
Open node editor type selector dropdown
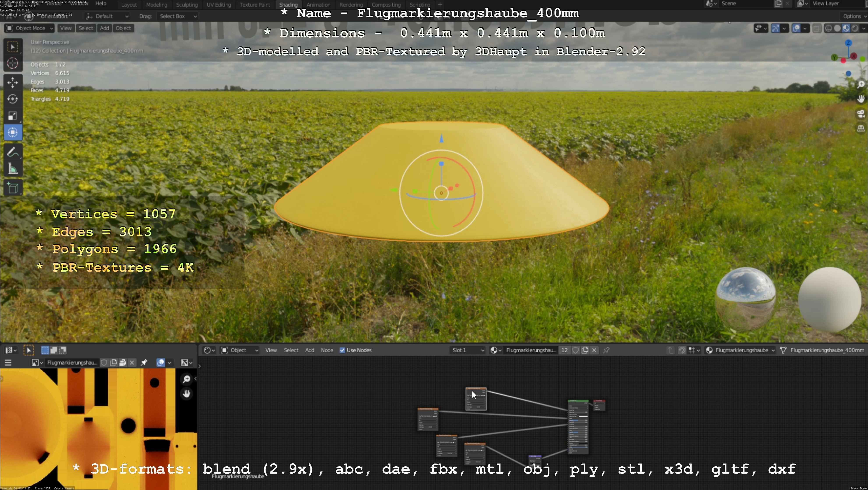coord(210,350)
